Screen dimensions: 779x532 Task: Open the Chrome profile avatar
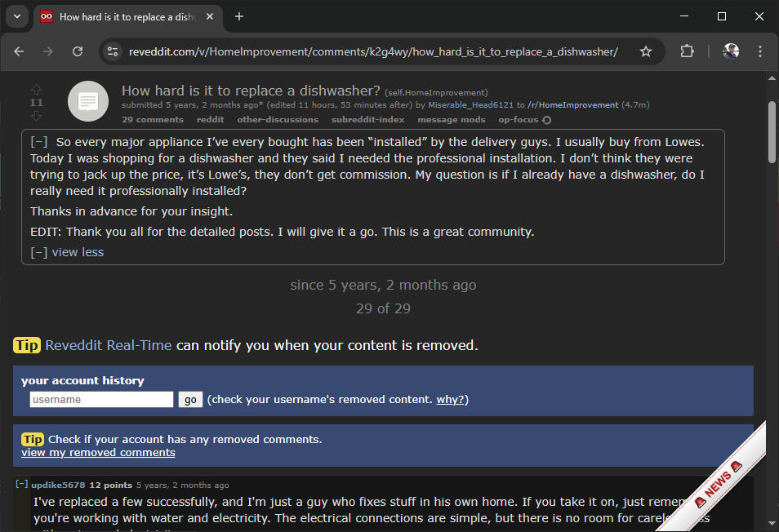[731, 51]
